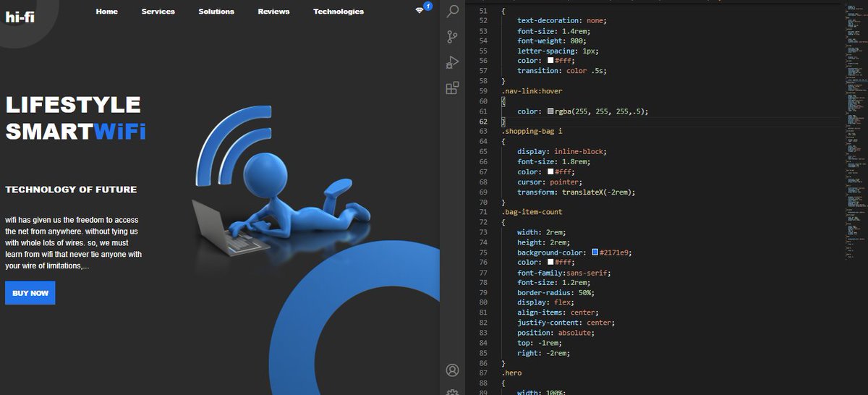Image resolution: width=868 pixels, height=395 pixels.
Task: Open the Accounts menu icon
Action: click(x=453, y=370)
